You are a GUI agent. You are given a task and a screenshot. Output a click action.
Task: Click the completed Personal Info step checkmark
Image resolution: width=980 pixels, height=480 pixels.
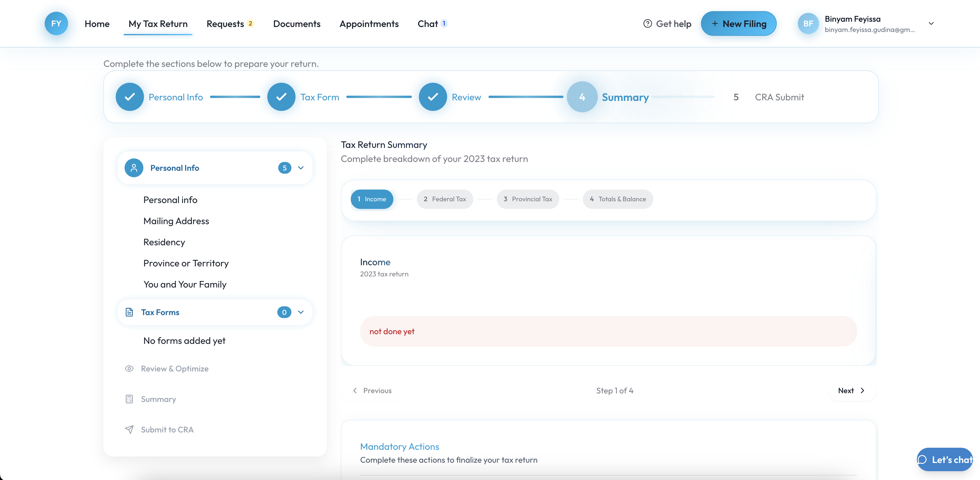[130, 97]
